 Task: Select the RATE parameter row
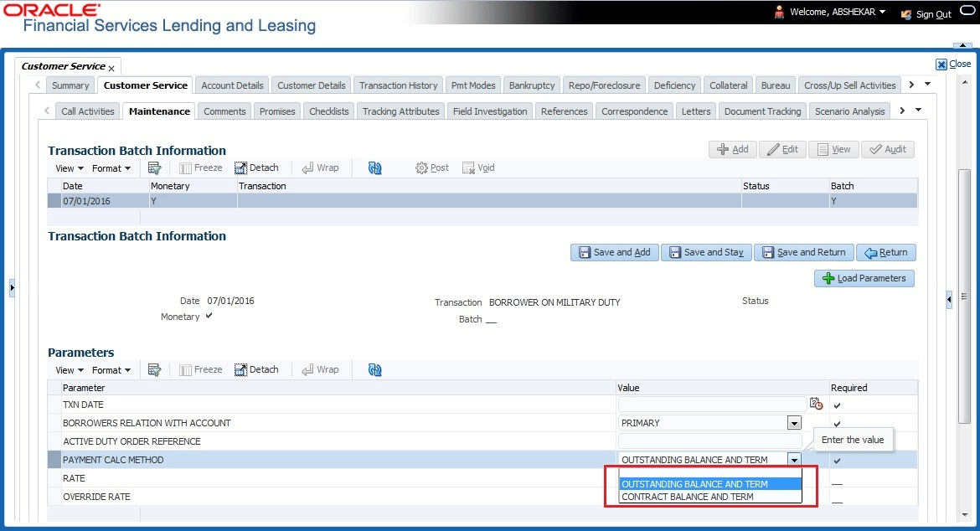pyautogui.click(x=482, y=478)
